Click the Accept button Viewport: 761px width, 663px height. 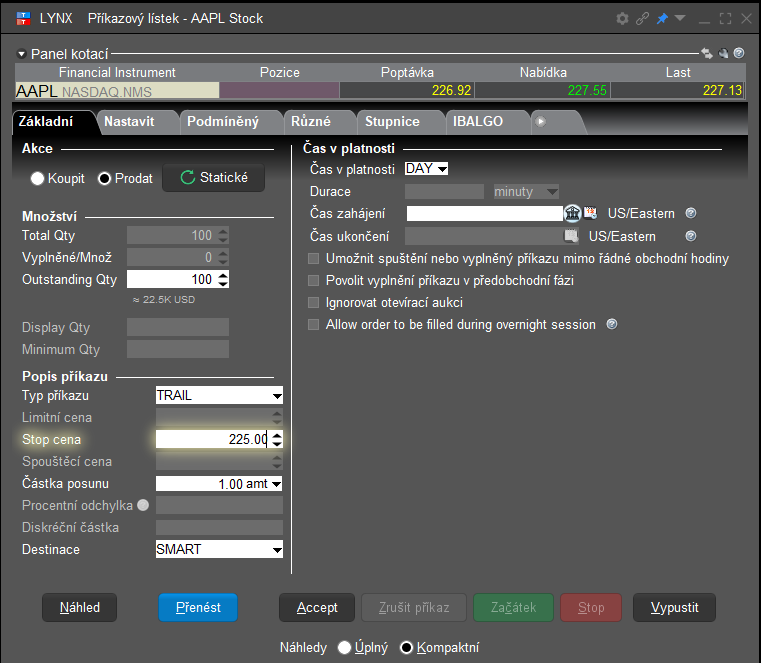tap(317, 608)
